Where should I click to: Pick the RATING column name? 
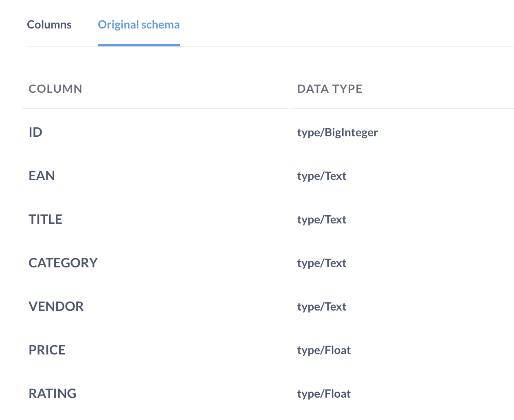tap(53, 394)
